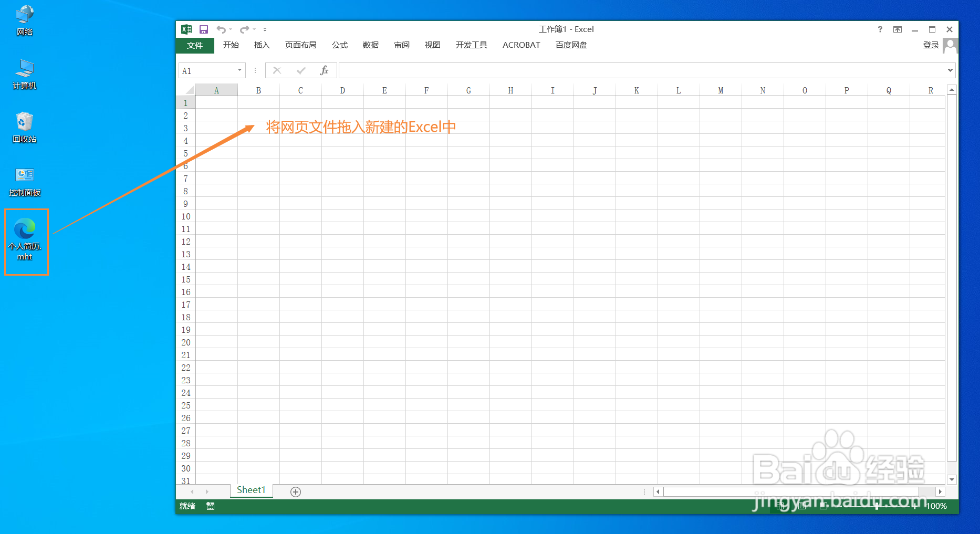The height and width of the screenshot is (534, 980).
Task: Add a new worksheet with the plus button
Action: (295, 491)
